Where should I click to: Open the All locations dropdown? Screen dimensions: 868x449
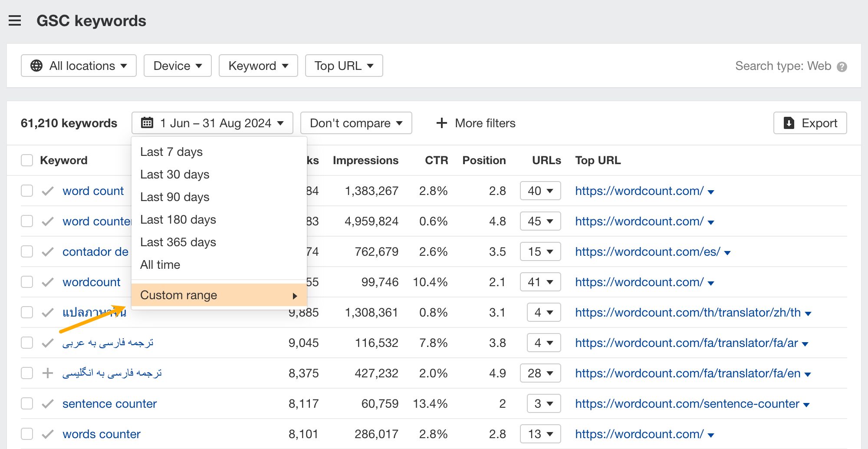79,66
